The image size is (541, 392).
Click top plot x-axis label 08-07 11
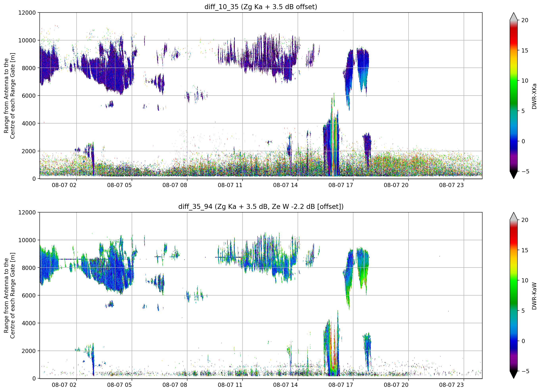pyautogui.click(x=230, y=185)
